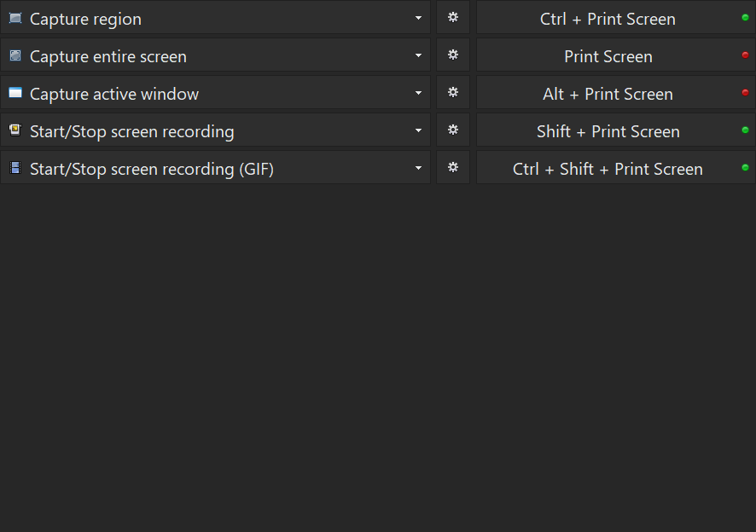Edit the Print Screen hotkey button

(x=608, y=56)
